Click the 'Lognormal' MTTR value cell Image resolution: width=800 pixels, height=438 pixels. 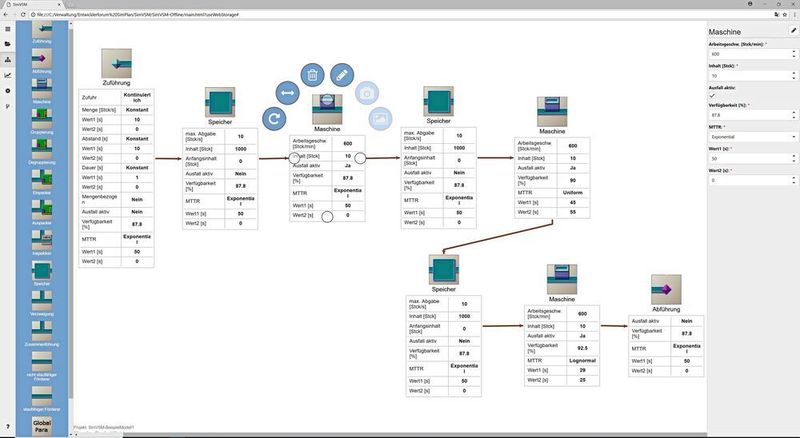[583, 360]
